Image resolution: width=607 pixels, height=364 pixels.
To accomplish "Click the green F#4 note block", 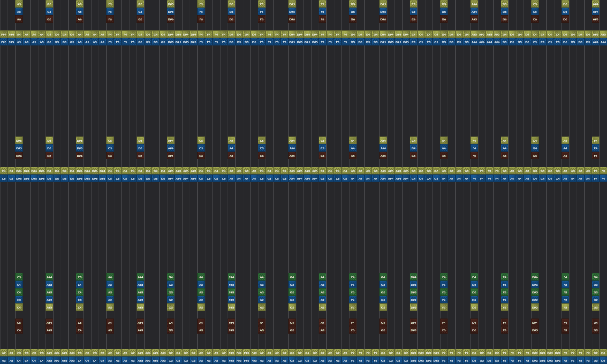I will coord(231,277).
